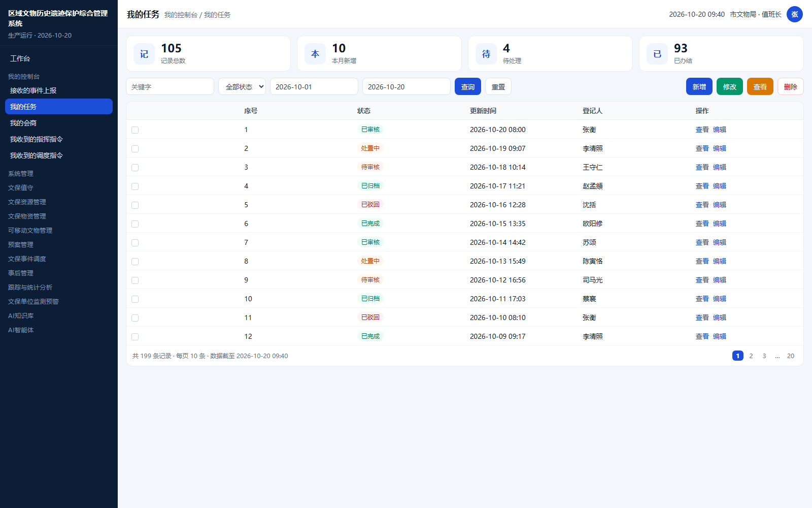
Task: Mark checkbox for row 10 蔡襄
Action: (135, 299)
